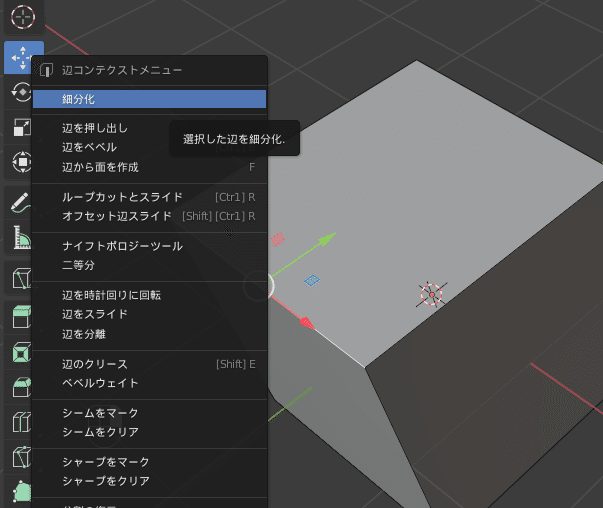Screen dimensions: 603x508
Task: Choose オフセット辺スライド menu entry
Action: click(x=149, y=216)
